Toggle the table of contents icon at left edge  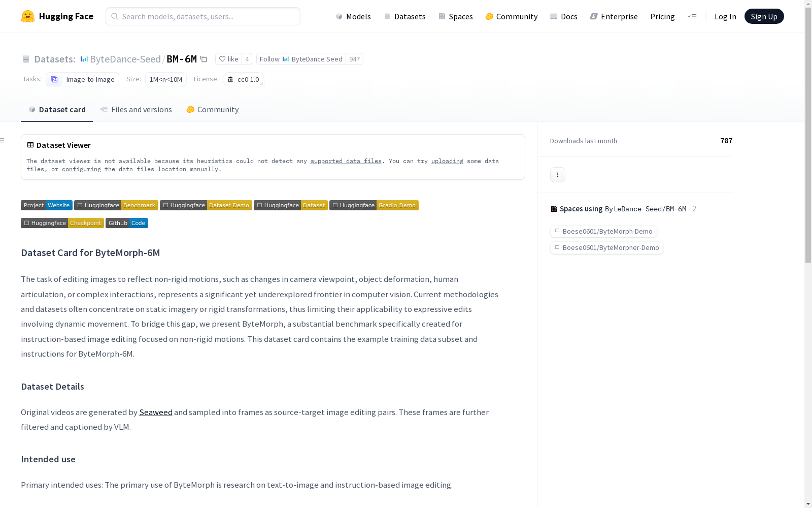coord(3,140)
